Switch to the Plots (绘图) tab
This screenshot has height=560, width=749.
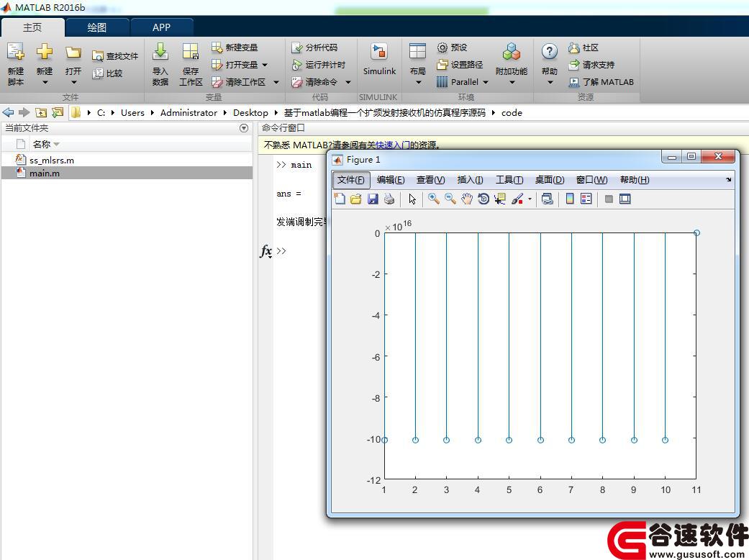97,27
